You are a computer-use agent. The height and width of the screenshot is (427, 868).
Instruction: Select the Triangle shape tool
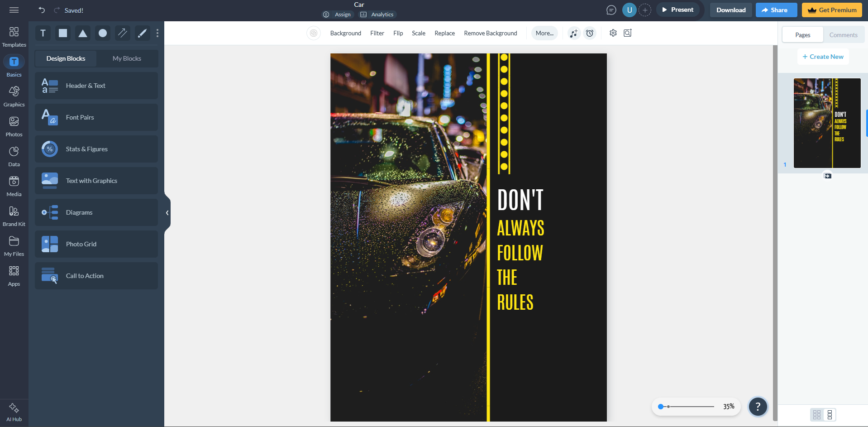click(82, 33)
